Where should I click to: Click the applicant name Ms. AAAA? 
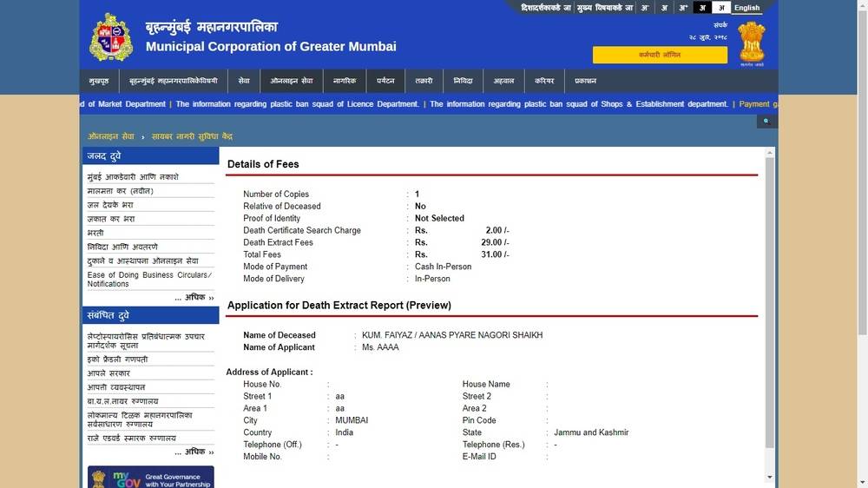point(380,347)
